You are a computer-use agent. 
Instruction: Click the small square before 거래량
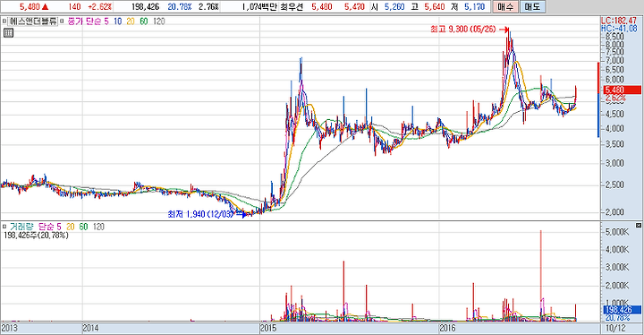[4, 227]
